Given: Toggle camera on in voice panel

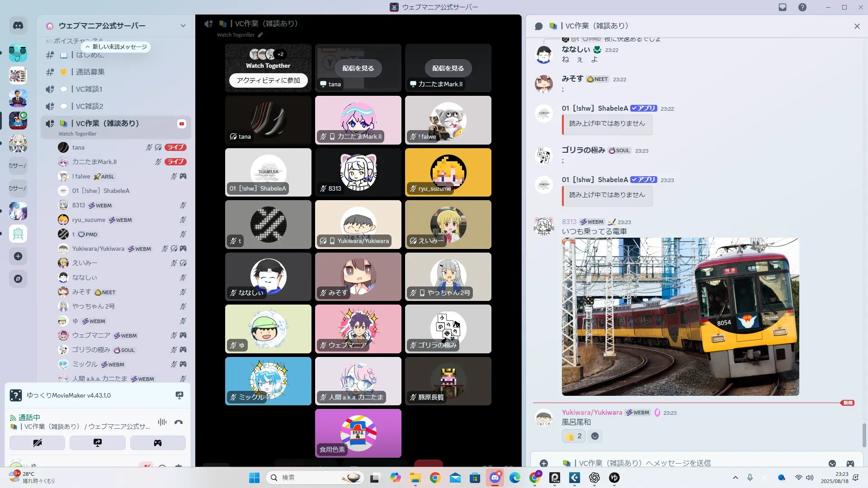Looking at the screenshot, I should [x=38, y=443].
